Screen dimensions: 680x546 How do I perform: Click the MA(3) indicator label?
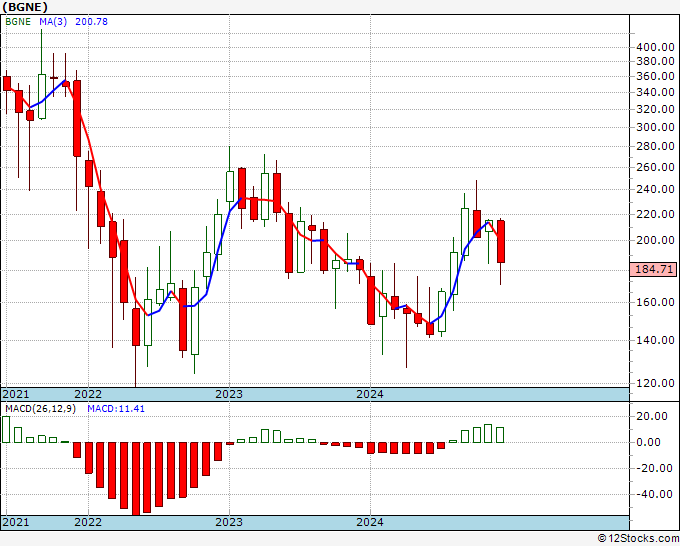[53, 22]
